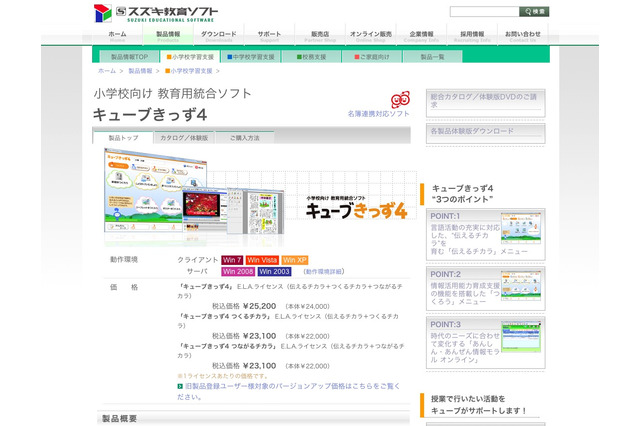Screen dimensions: 640x426
Task: Open the サポート navigation menu
Action: [x=269, y=36]
